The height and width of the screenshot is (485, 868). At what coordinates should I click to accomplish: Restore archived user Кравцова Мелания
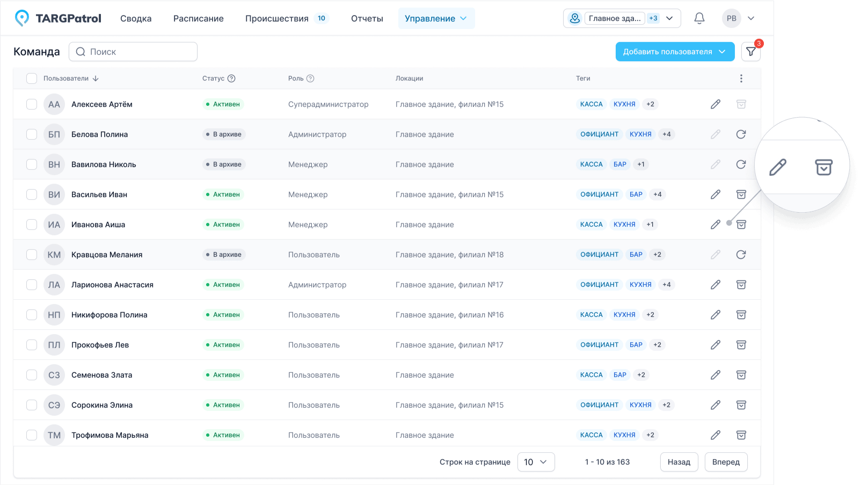[x=741, y=255]
